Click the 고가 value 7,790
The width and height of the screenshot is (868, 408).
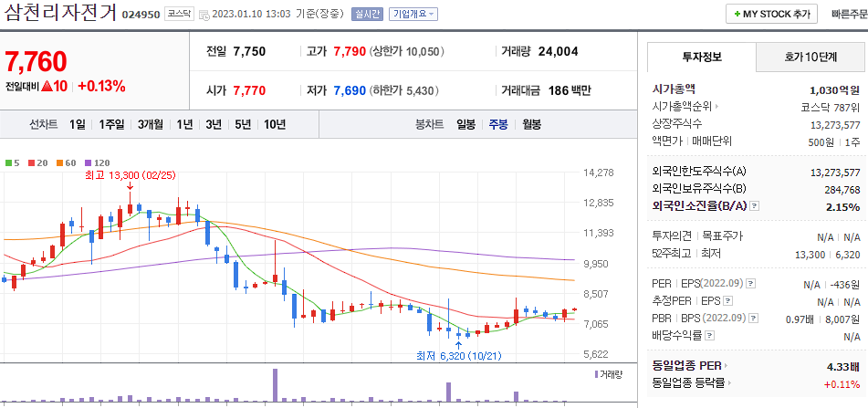pos(350,51)
